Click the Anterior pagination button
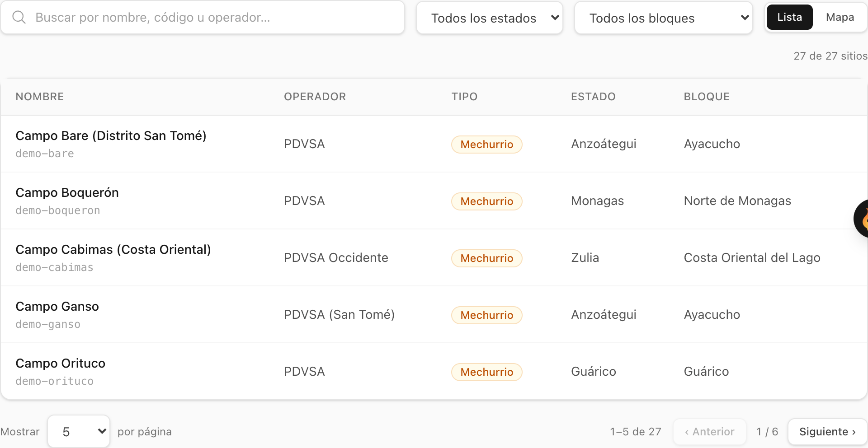The height and width of the screenshot is (448, 868). (709, 432)
